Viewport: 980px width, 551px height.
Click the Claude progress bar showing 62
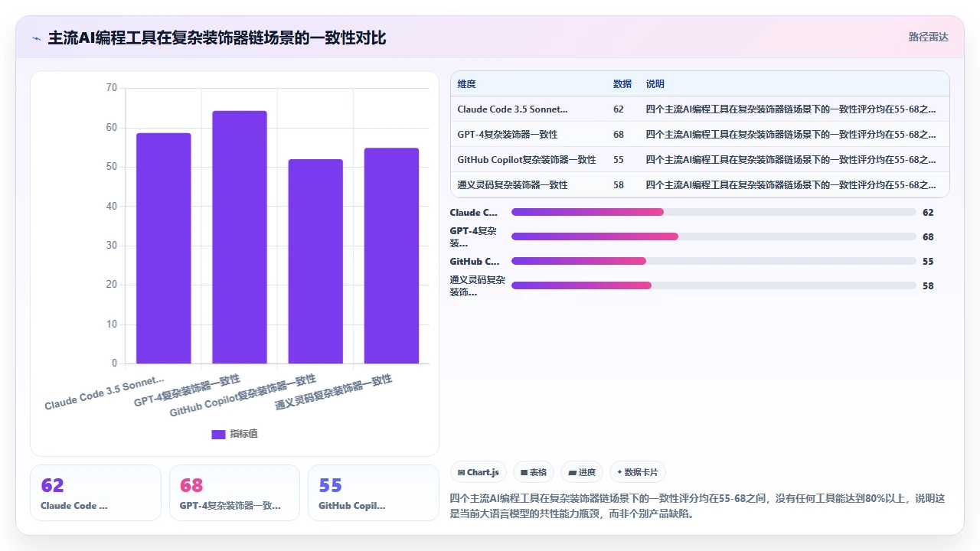(714, 212)
